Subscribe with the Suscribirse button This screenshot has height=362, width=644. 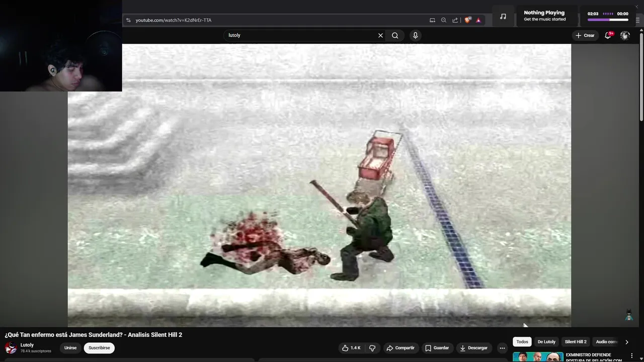tap(99, 348)
